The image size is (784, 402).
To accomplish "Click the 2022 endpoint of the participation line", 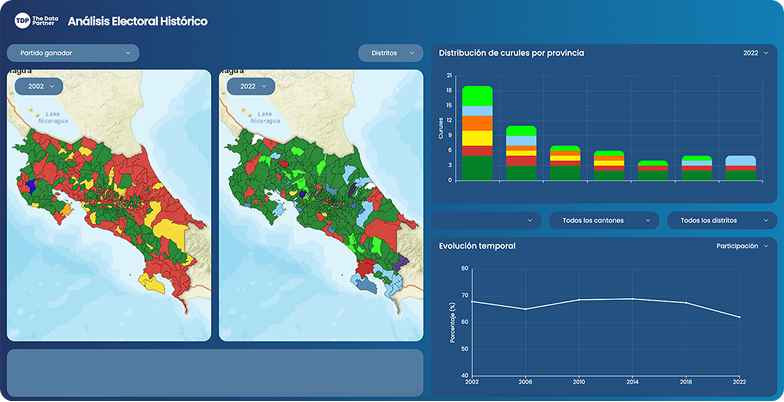I will [740, 317].
